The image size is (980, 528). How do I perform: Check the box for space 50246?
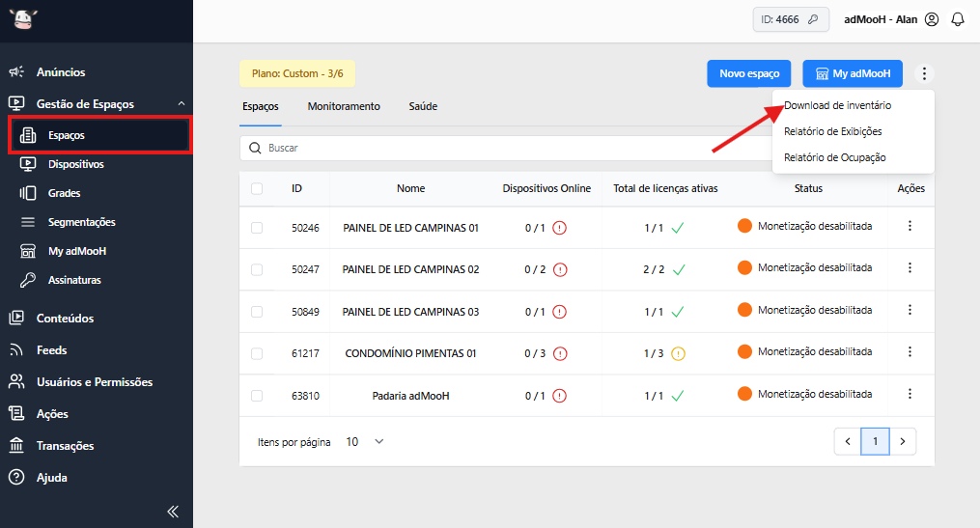(257, 228)
